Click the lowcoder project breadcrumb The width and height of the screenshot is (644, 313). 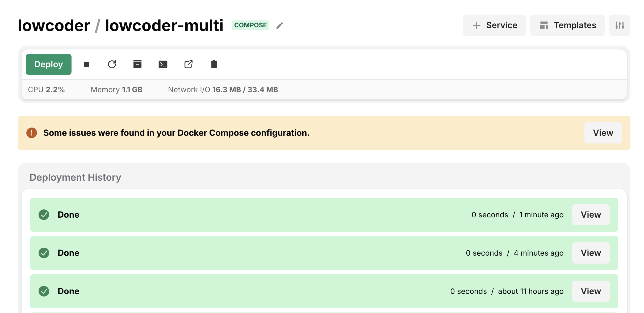(x=54, y=26)
